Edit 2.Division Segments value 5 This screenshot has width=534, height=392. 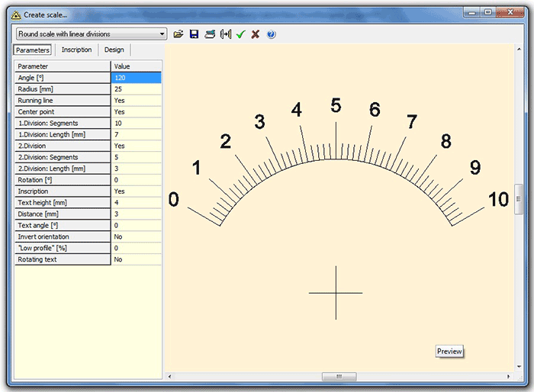137,157
